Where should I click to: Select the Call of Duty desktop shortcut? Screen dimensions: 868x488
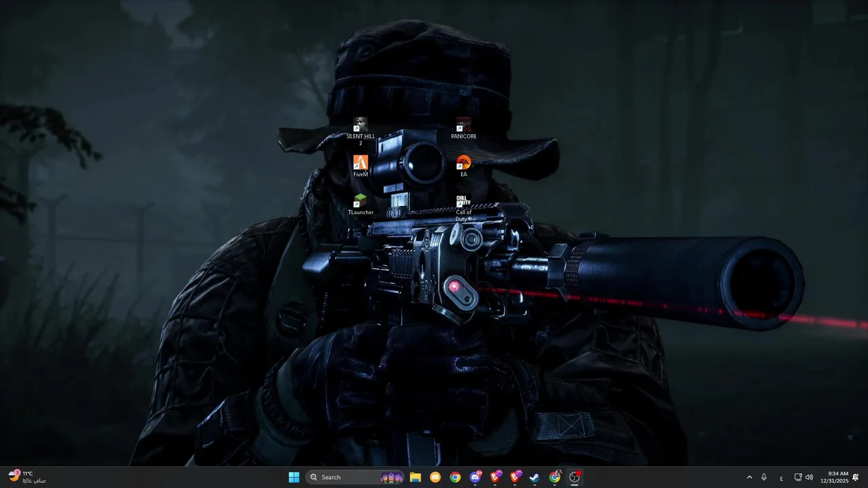click(x=464, y=207)
